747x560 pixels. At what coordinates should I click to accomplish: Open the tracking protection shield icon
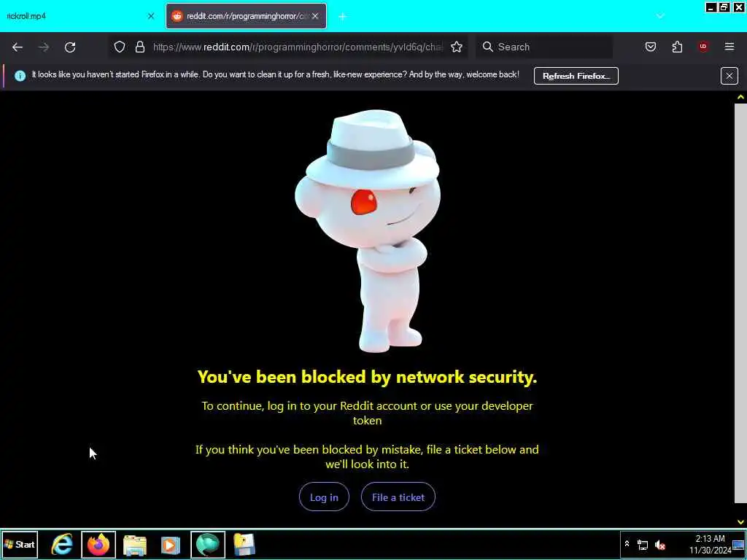pos(120,47)
